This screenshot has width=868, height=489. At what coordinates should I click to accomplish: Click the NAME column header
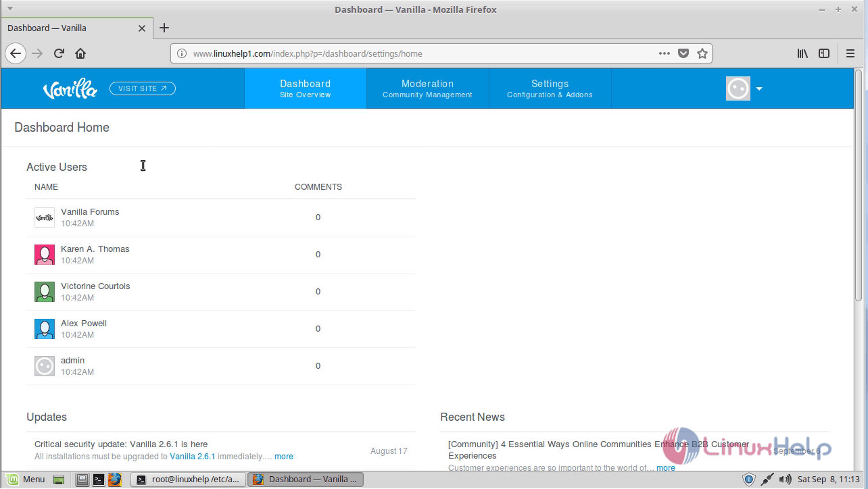46,187
